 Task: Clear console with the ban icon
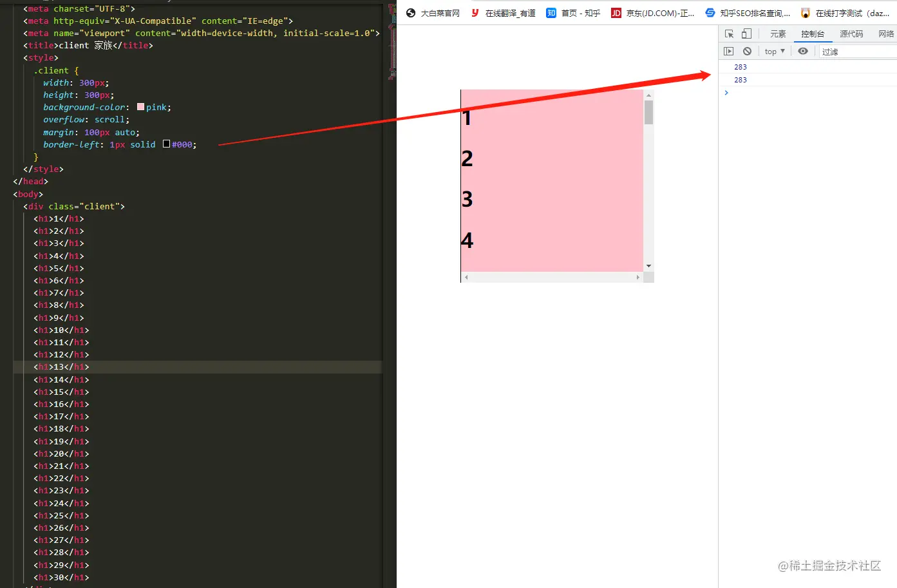point(747,52)
